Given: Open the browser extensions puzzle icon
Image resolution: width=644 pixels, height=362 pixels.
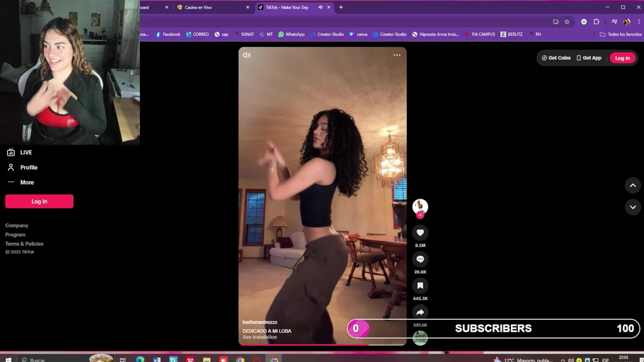Looking at the screenshot, I should 596,22.
